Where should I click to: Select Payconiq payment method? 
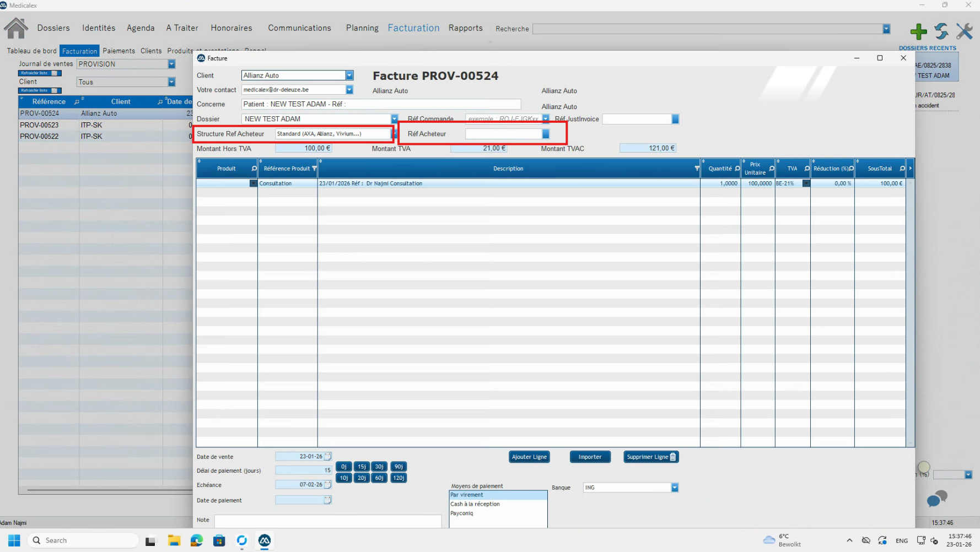(x=462, y=513)
